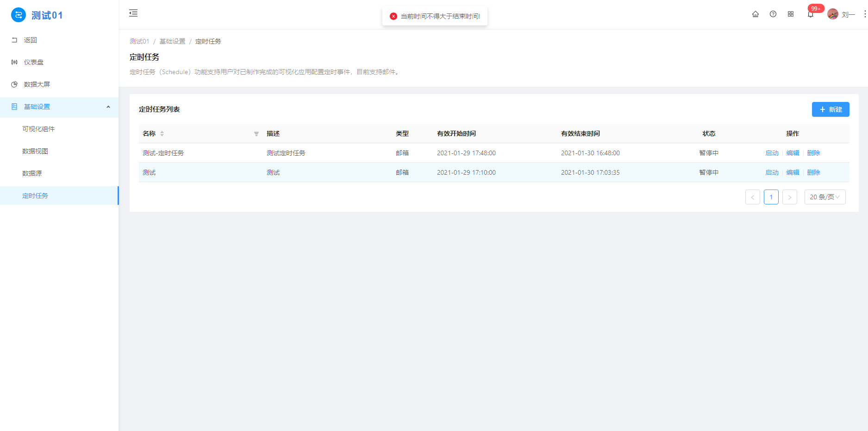
Task: Open the apps grid icon in header
Action: 791,14
